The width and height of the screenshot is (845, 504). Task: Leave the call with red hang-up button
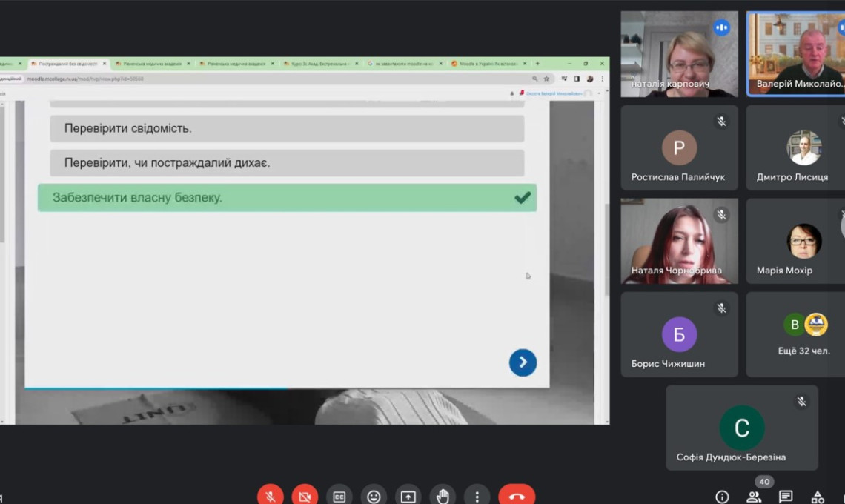point(517,496)
